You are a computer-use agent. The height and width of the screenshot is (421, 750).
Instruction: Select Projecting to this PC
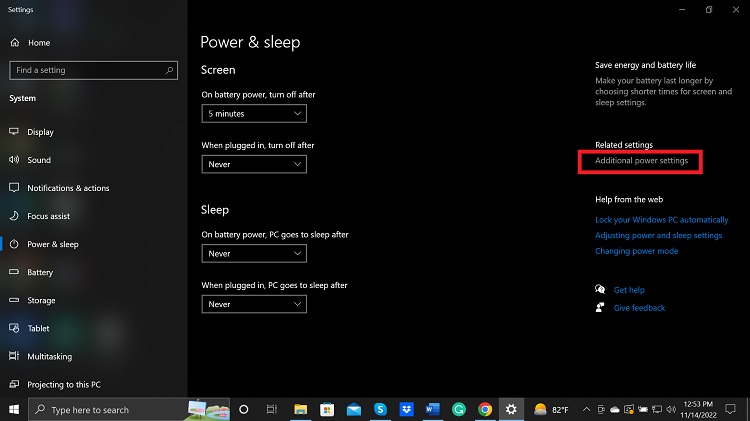click(64, 384)
